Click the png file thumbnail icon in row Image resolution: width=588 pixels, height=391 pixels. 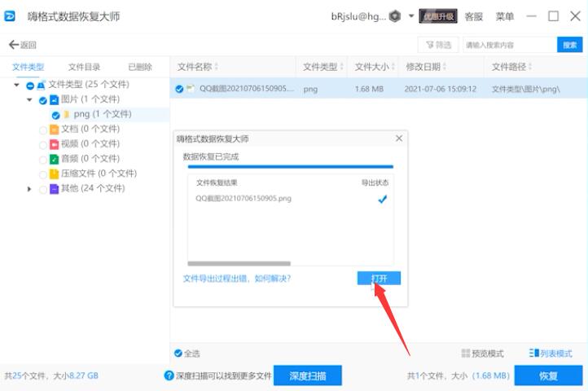191,89
